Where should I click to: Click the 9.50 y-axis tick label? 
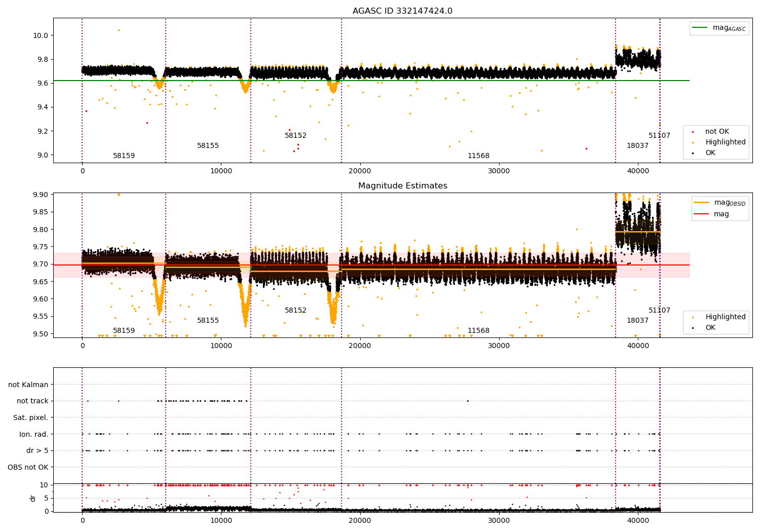[x=40, y=334]
